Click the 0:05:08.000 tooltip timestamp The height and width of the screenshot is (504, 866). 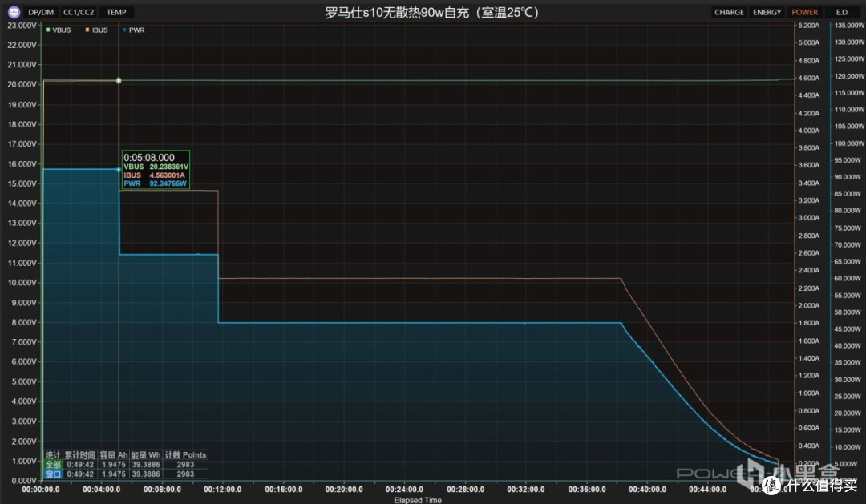click(149, 158)
